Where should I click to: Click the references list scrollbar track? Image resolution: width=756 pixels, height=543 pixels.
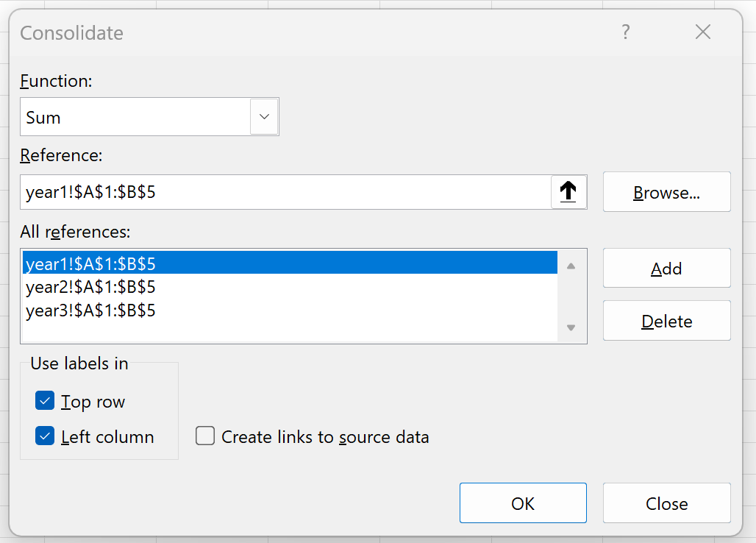[570, 298]
